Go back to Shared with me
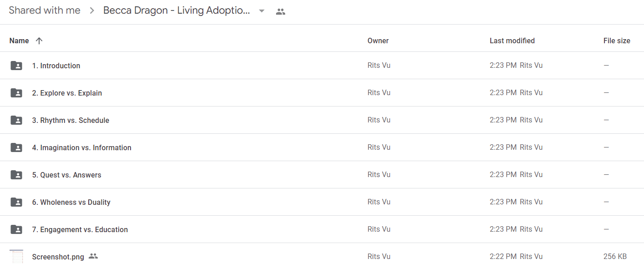 point(45,10)
